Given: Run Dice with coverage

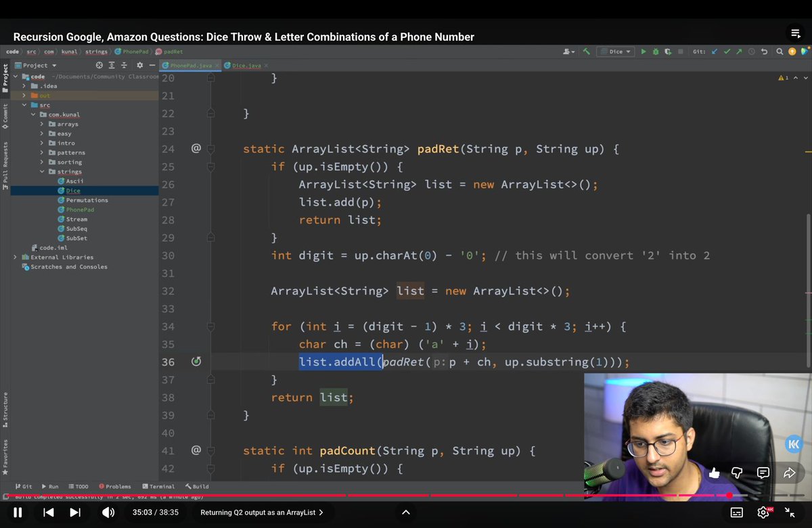Looking at the screenshot, I should [x=668, y=51].
